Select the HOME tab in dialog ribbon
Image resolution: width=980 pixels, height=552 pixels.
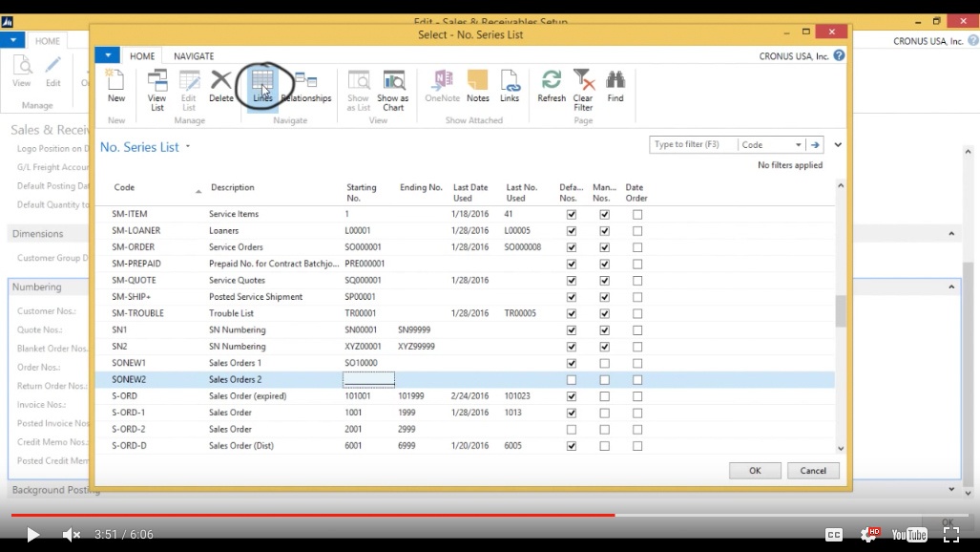(142, 55)
